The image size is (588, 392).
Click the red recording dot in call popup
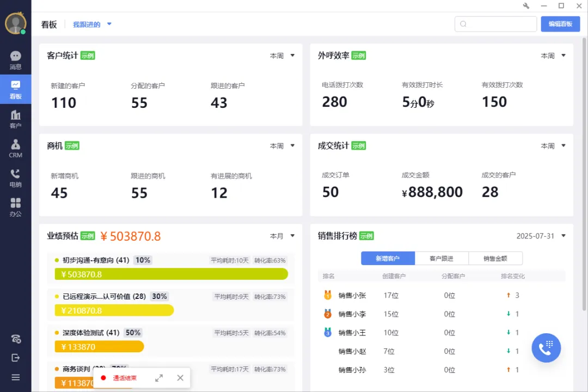tap(103, 378)
